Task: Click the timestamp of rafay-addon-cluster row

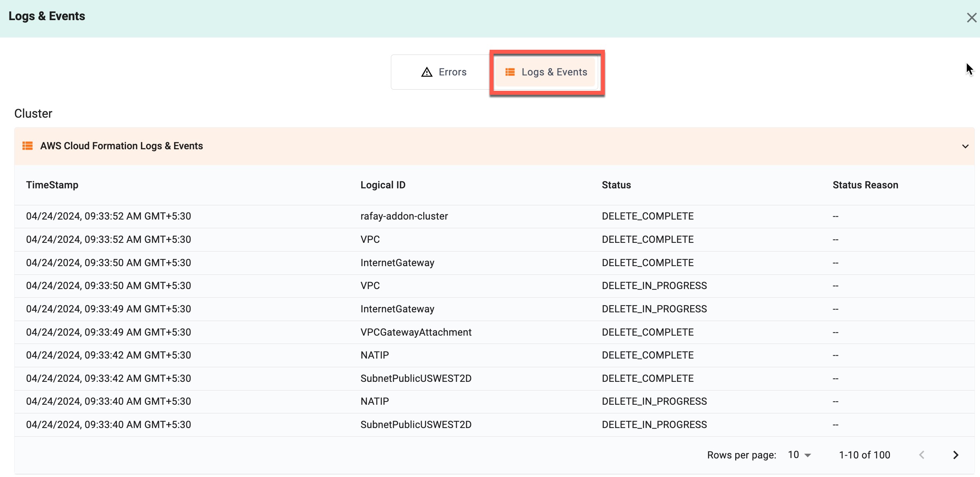Action: 109,216
